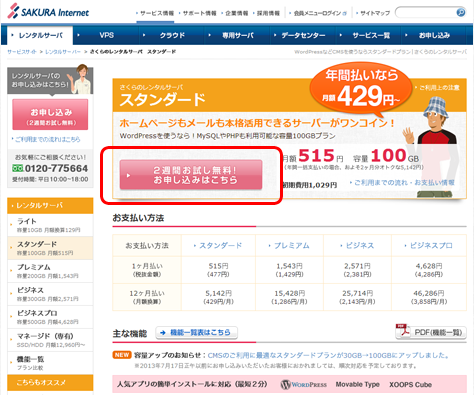Open the VPS navigation tab
The image size is (474, 395).
point(106,35)
